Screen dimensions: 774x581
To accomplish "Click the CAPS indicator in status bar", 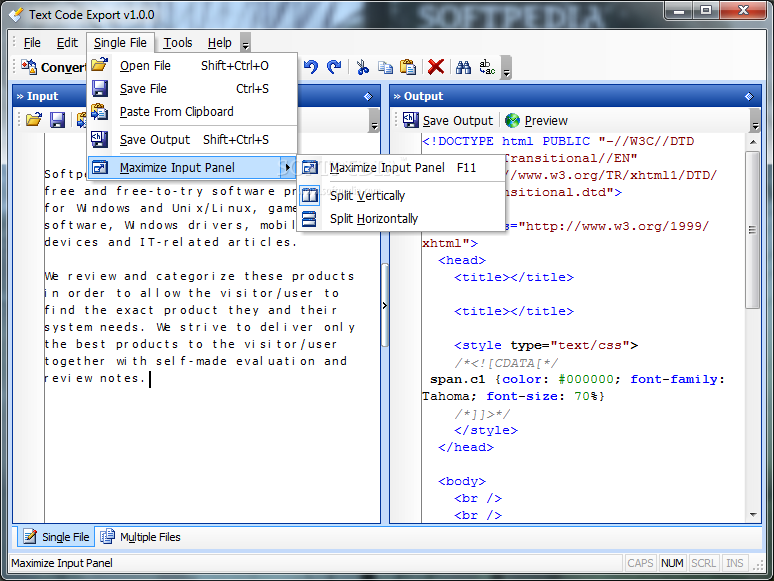I will (x=640, y=563).
